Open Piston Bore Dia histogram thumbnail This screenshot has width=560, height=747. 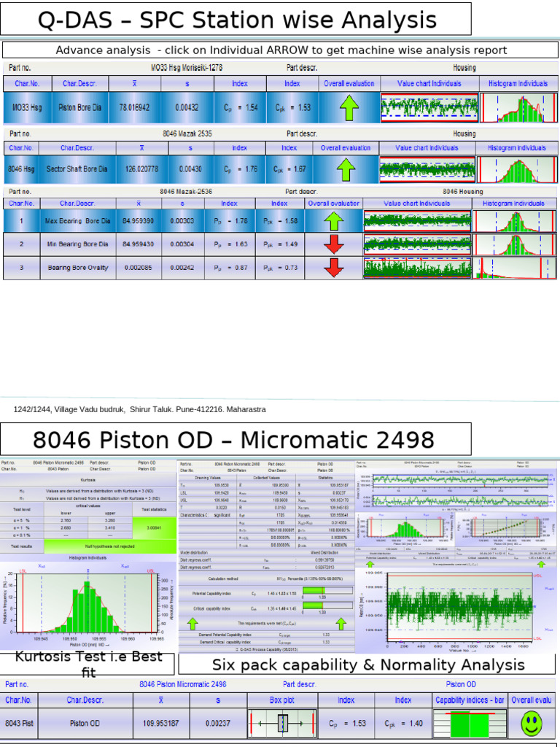click(x=518, y=108)
